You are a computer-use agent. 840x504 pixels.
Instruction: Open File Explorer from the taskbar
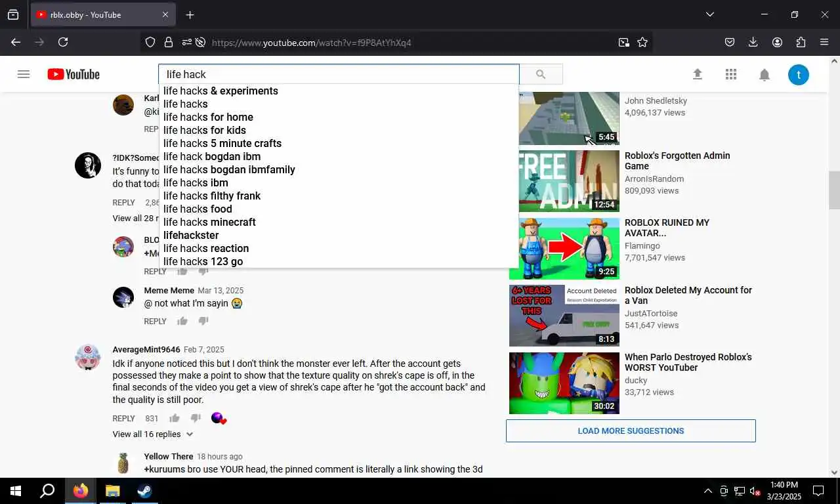click(113, 491)
